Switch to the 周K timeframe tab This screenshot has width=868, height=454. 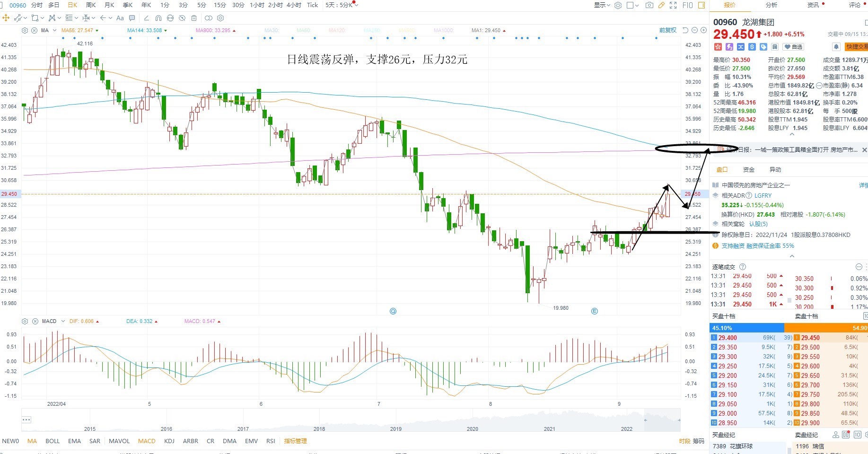tap(91, 5)
